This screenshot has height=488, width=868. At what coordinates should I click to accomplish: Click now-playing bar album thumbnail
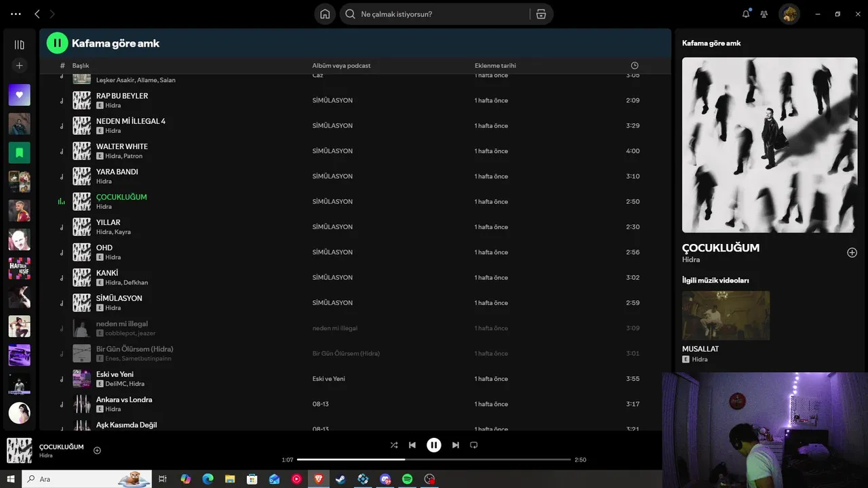click(19, 451)
